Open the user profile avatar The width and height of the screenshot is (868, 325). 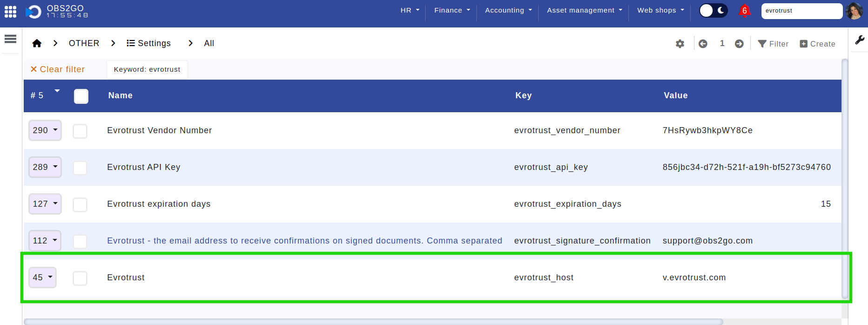tap(854, 11)
